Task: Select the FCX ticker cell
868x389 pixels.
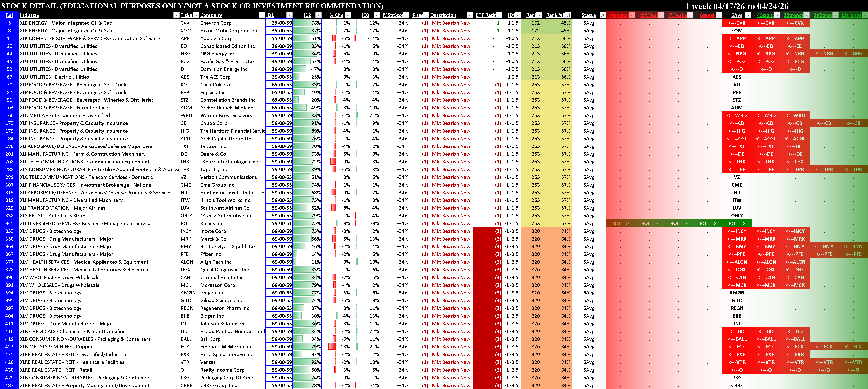Action: tap(185, 347)
